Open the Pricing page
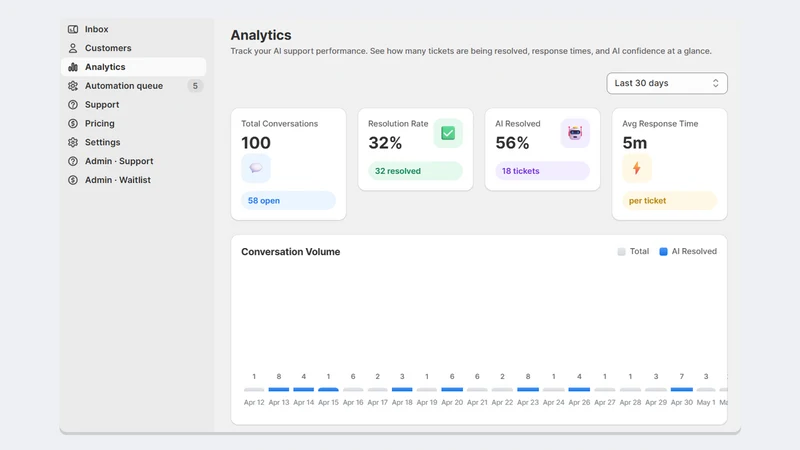The width and height of the screenshot is (800, 450). click(134, 123)
